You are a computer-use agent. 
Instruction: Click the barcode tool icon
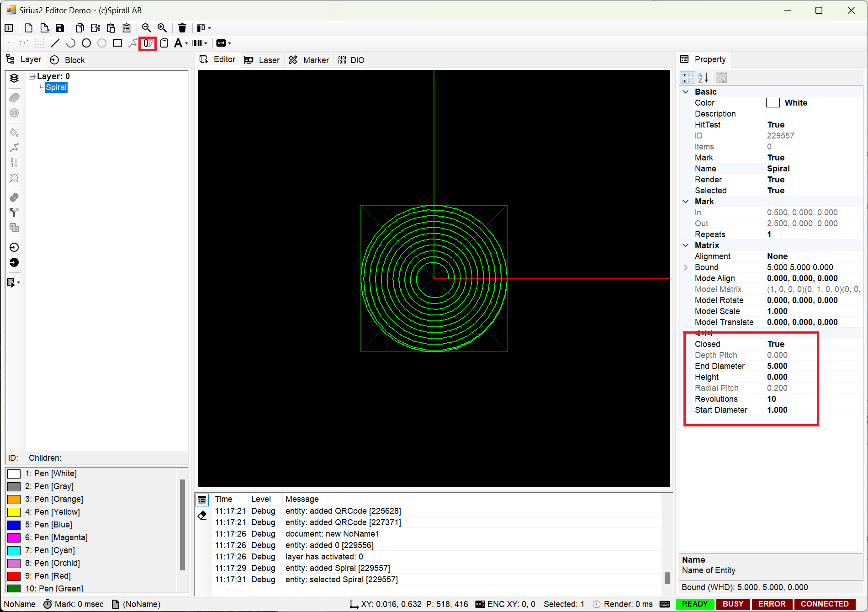(x=197, y=43)
